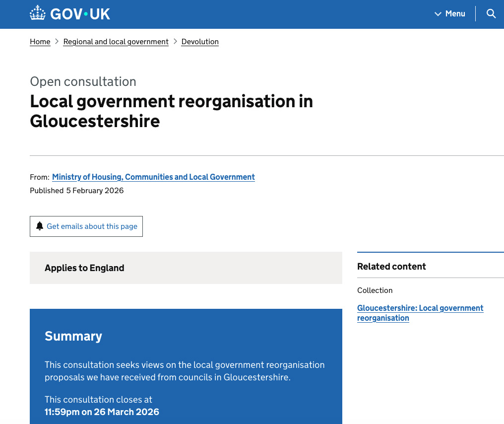This screenshot has height=424, width=504.
Task: Open Ministry of Housing, Communities and Local Government
Action: pos(153,177)
